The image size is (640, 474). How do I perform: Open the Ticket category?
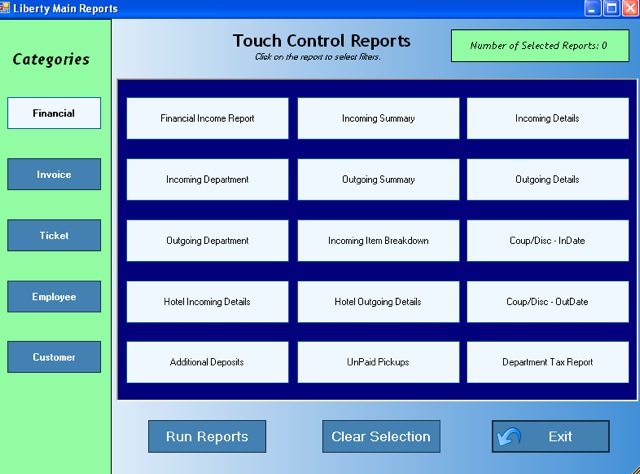54,235
